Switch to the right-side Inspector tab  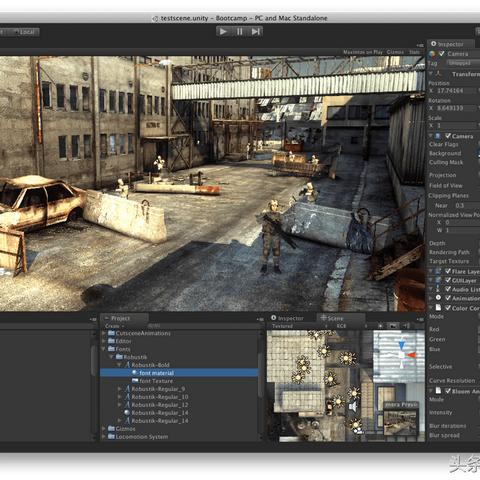click(x=450, y=44)
